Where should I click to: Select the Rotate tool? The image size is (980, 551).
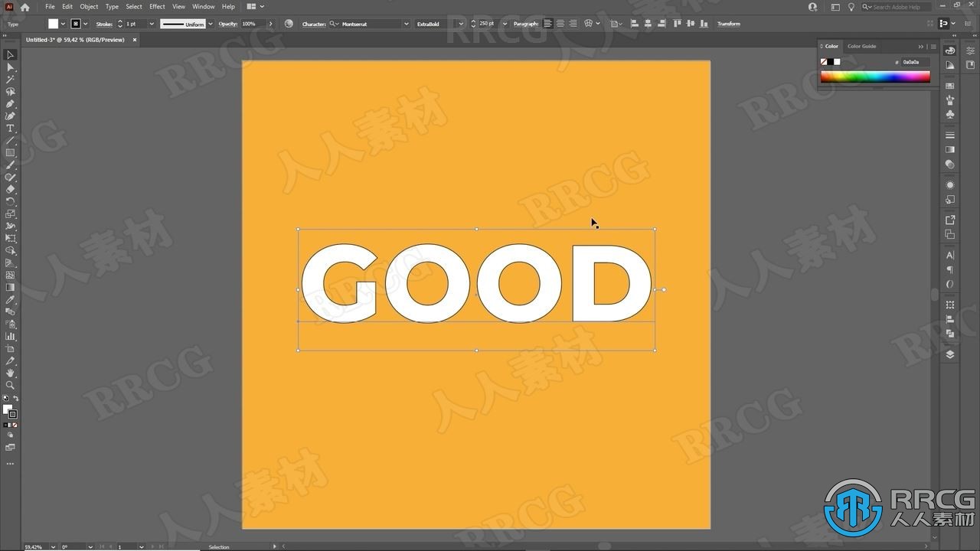pos(10,201)
